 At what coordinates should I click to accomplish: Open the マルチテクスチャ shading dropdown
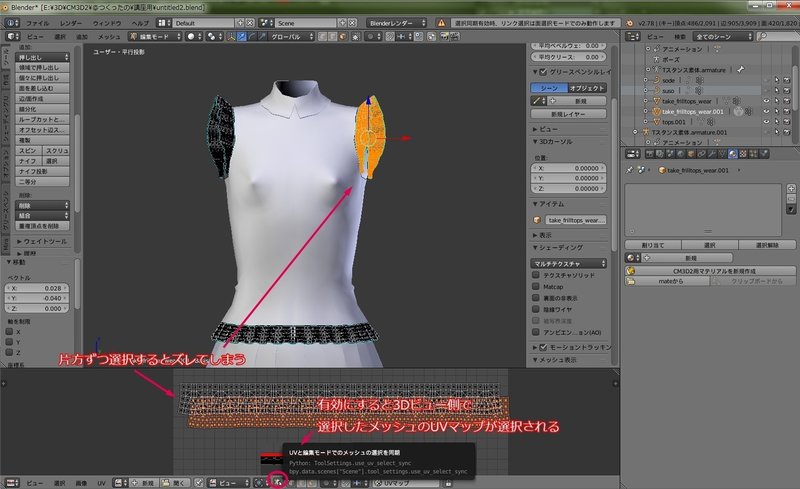(568, 263)
